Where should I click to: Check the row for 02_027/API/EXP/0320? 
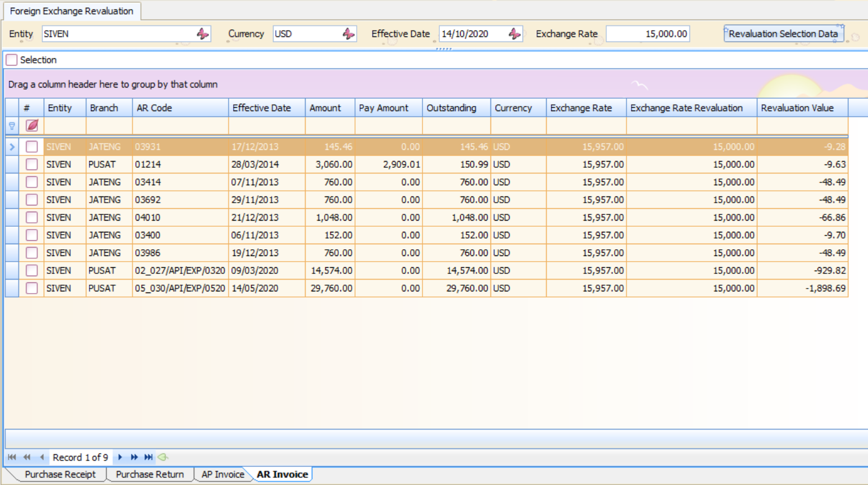click(x=31, y=271)
